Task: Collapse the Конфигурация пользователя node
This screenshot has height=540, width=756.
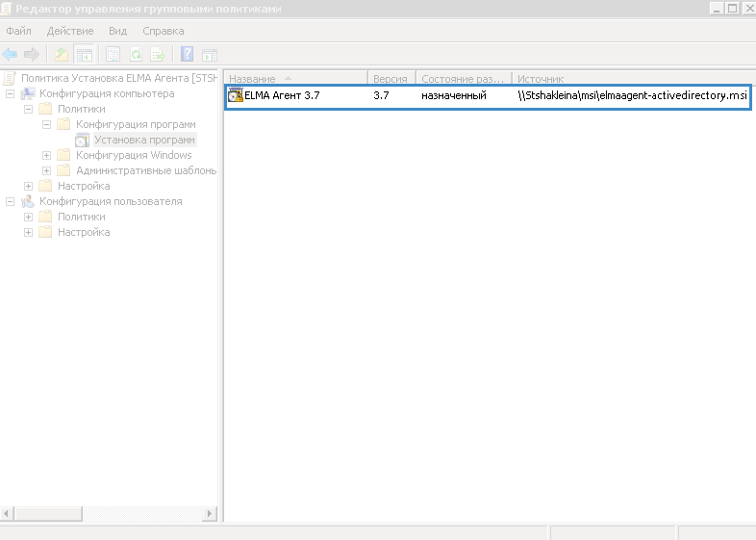Action: (x=11, y=202)
